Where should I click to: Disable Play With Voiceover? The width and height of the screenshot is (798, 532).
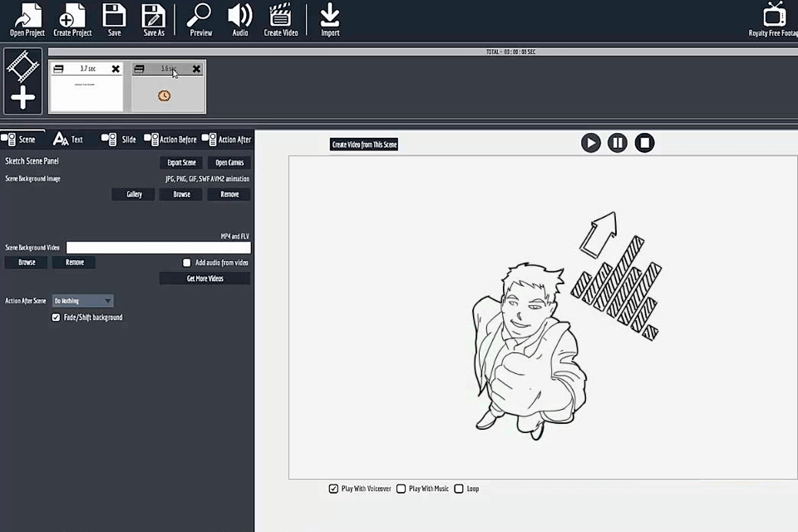click(333, 489)
